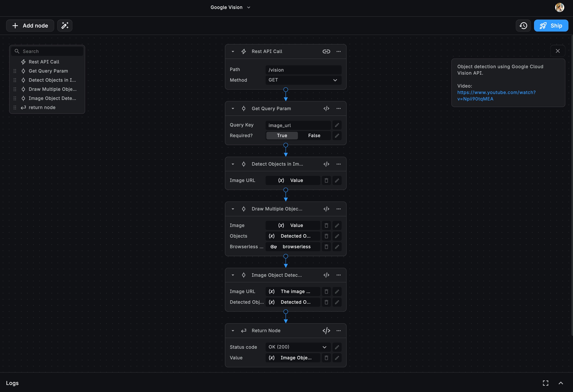The height and width of the screenshot is (392, 573).
Task: View code of Return Node
Action: (326, 331)
